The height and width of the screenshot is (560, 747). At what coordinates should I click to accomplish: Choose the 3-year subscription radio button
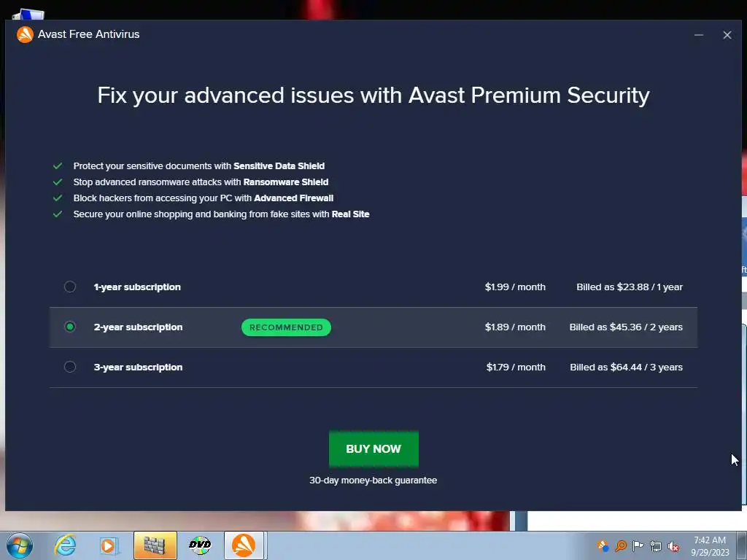(x=70, y=367)
